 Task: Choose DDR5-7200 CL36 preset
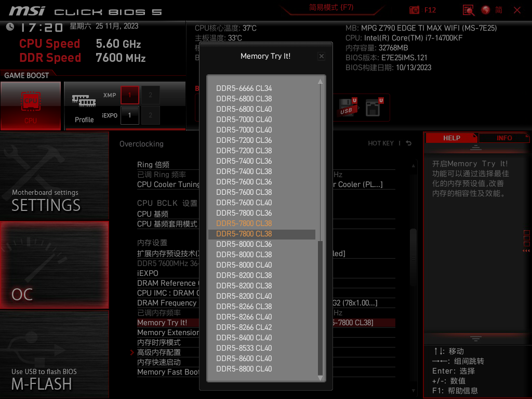tap(244, 140)
